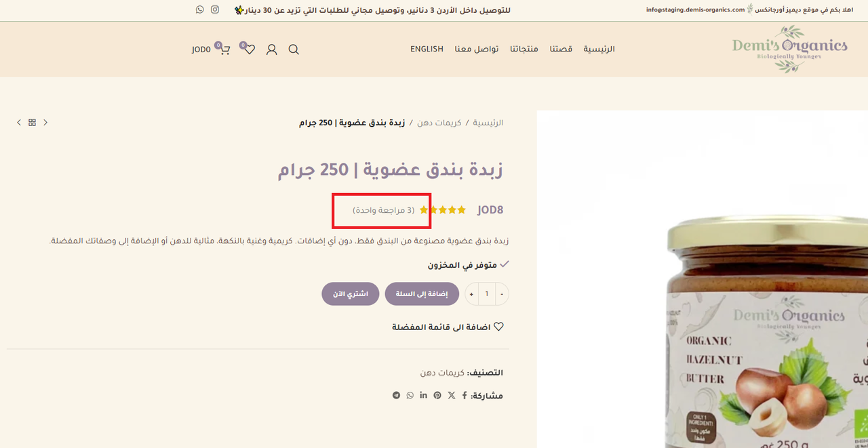Open the wishlist heart icon in header
Viewport: 868px width, 448px height.
250,49
